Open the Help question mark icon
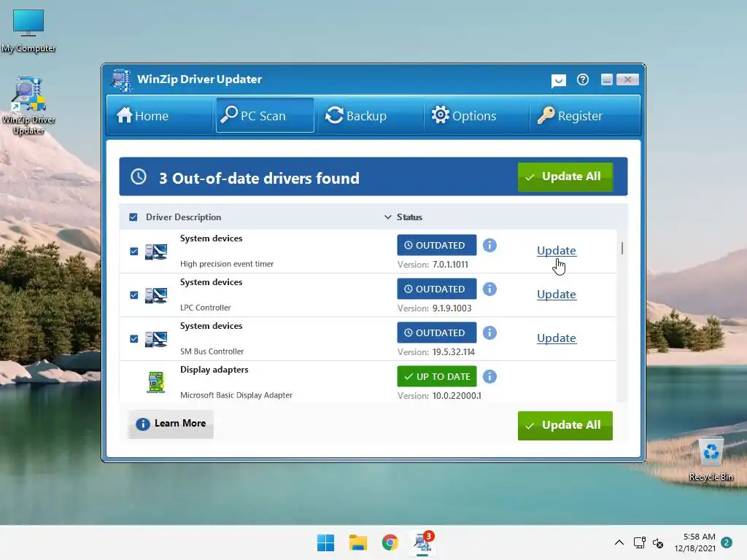 [583, 79]
